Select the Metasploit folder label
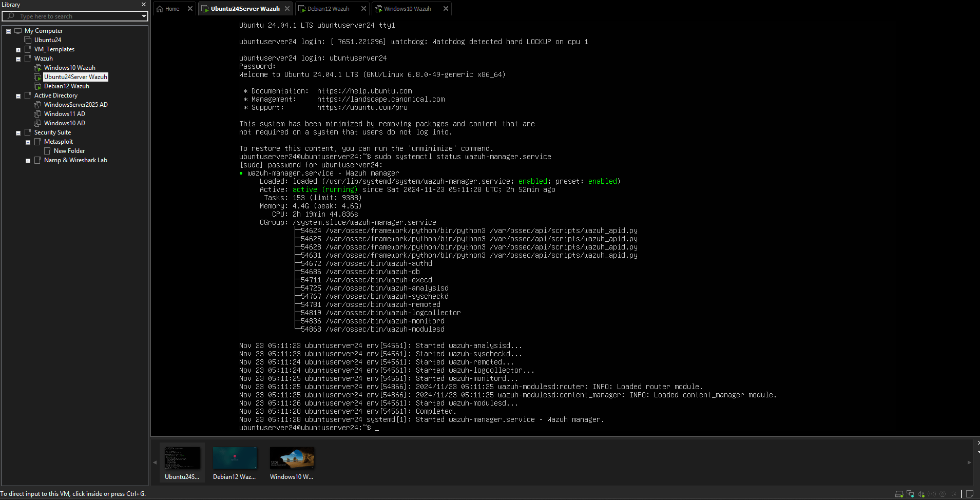 (x=59, y=142)
